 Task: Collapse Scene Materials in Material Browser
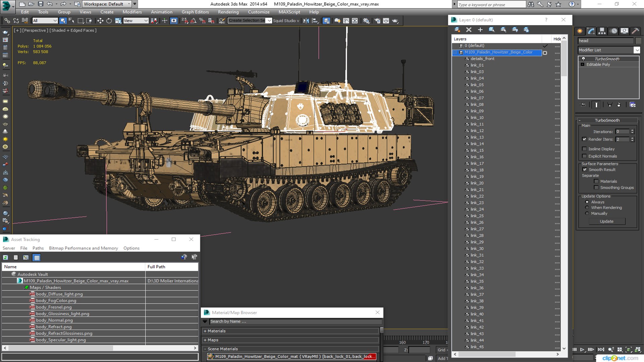click(x=205, y=349)
